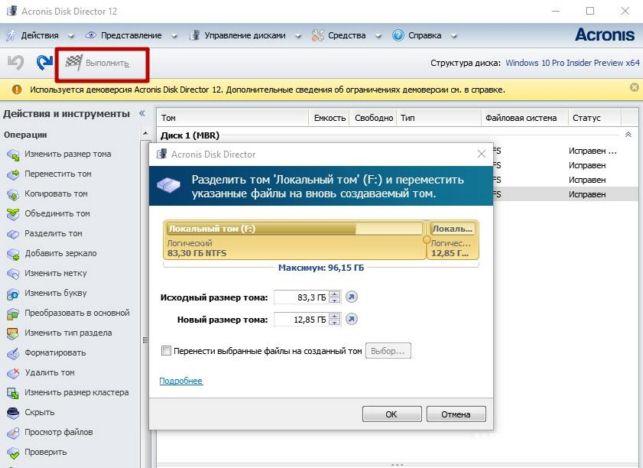Screen dimensions: 643x468
Task: Expand the Справка menu dropdown arrow
Action: [x=454, y=36]
